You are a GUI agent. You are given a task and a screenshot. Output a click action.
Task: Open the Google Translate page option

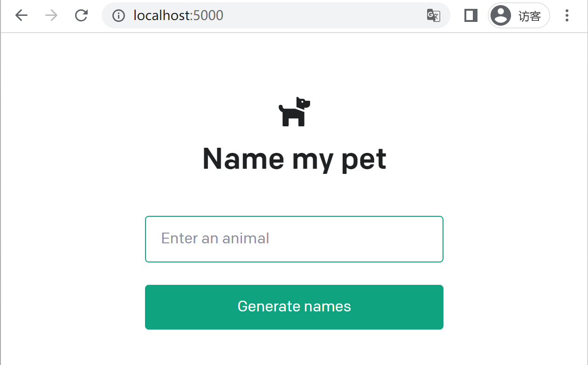(433, 15)
